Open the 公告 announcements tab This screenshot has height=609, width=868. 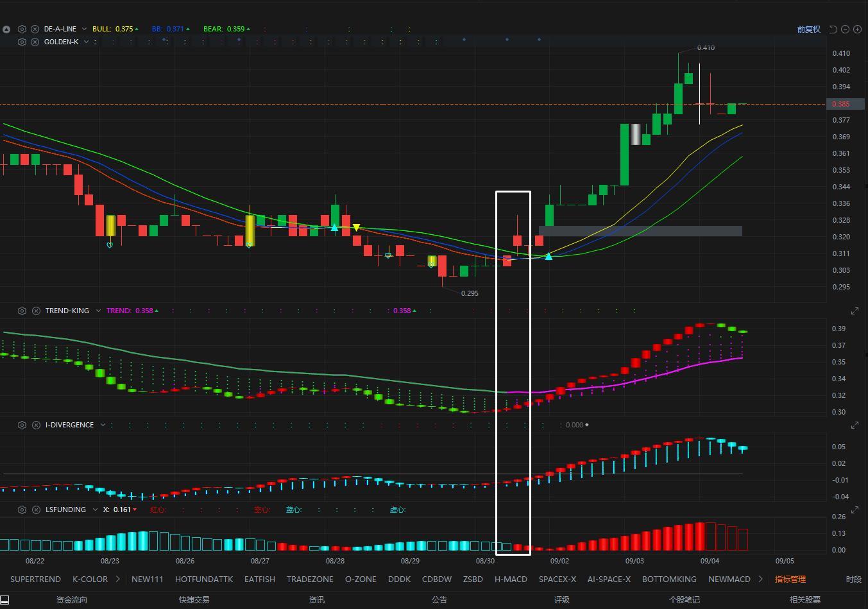(439, 600)
